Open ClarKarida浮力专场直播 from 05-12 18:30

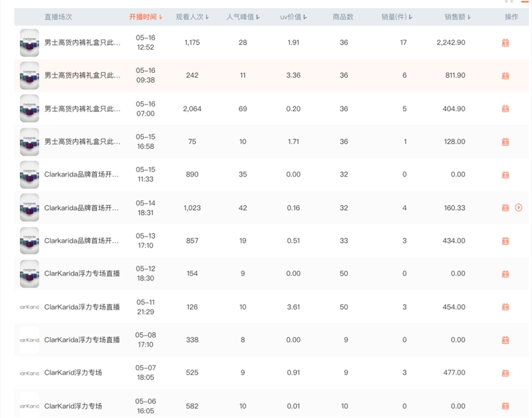click(82, 273)
